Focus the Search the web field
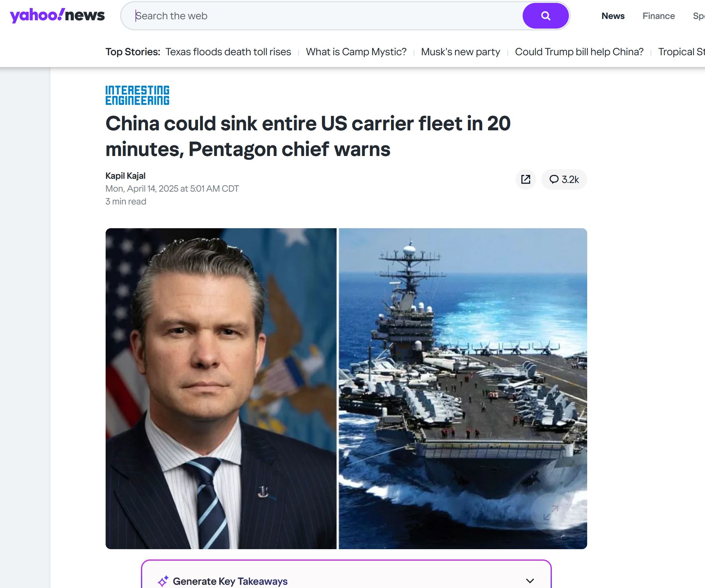The image size is (705, 588). [x=327, y=16]
